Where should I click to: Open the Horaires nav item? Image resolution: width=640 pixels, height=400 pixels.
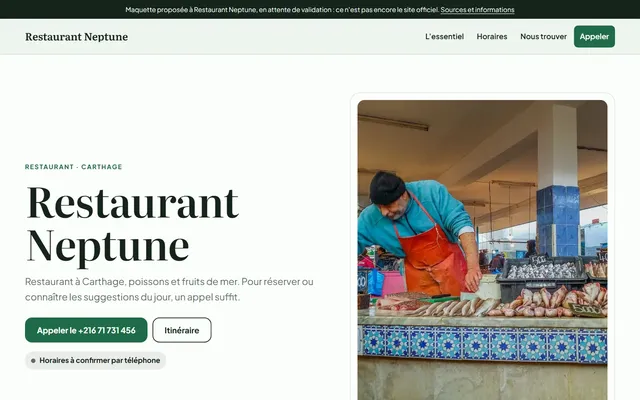coord(492,36)
